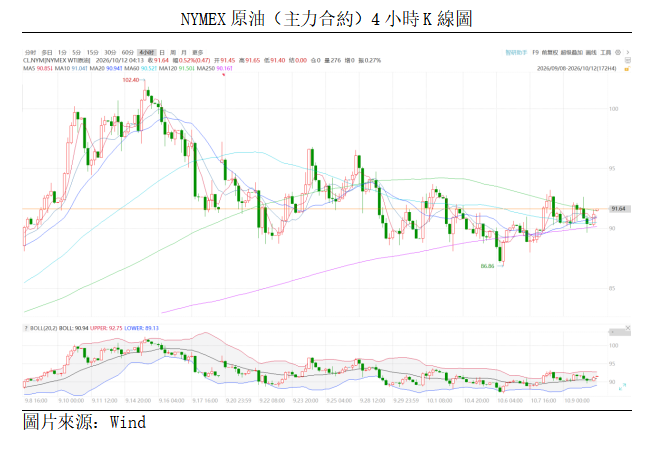
Task: Click the MA250 90.16 indicator value
Action: [214, 68]
